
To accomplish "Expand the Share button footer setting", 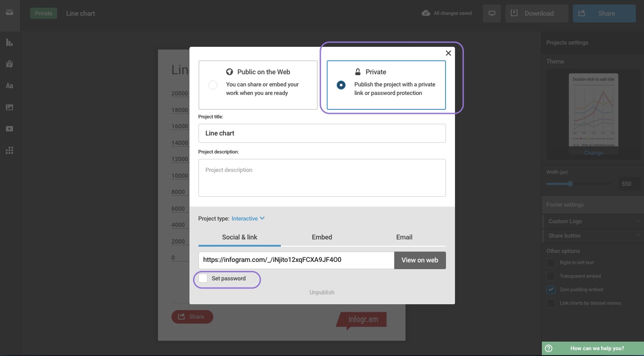I will (x=593, y=236).
